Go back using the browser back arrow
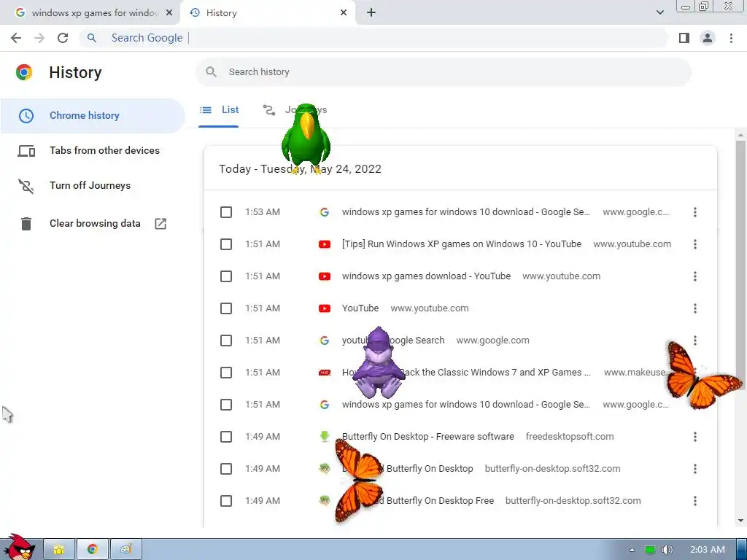 [x=16, y=38]
